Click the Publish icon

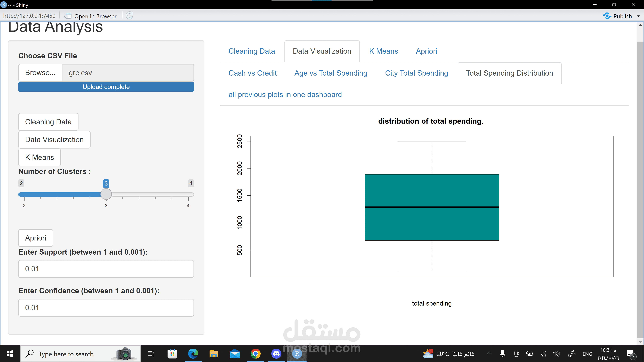tap(607, 16)
